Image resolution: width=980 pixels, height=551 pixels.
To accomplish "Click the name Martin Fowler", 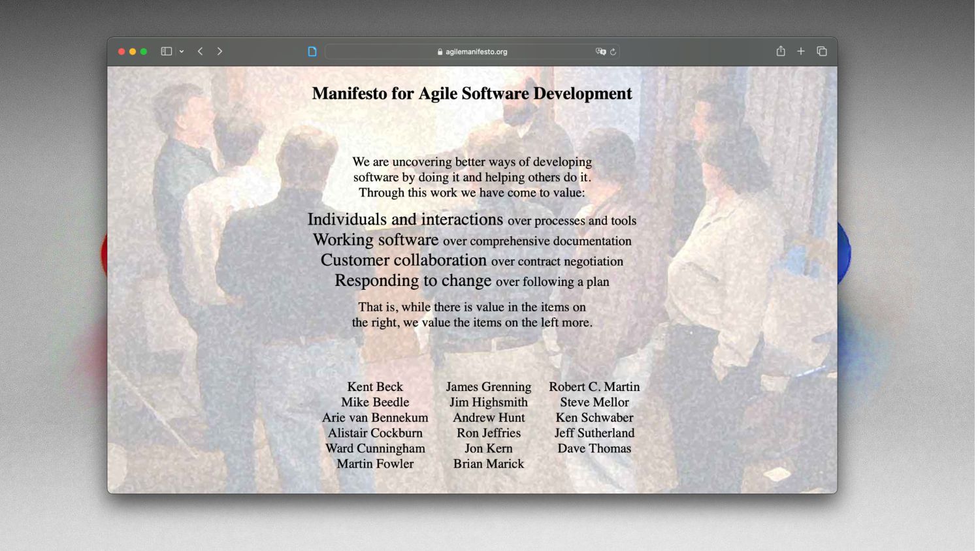I will tap(375, 464).
